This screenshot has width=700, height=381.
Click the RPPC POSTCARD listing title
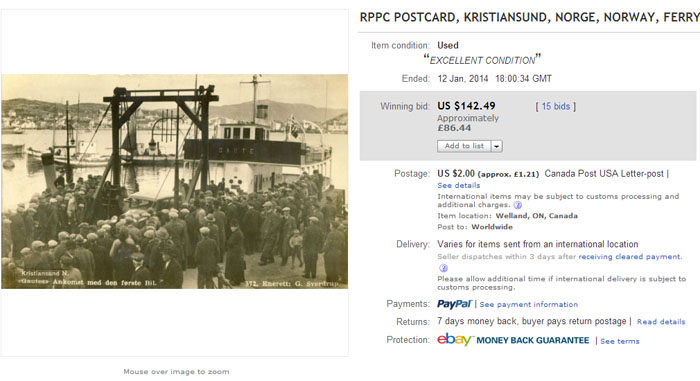(529, 17)
